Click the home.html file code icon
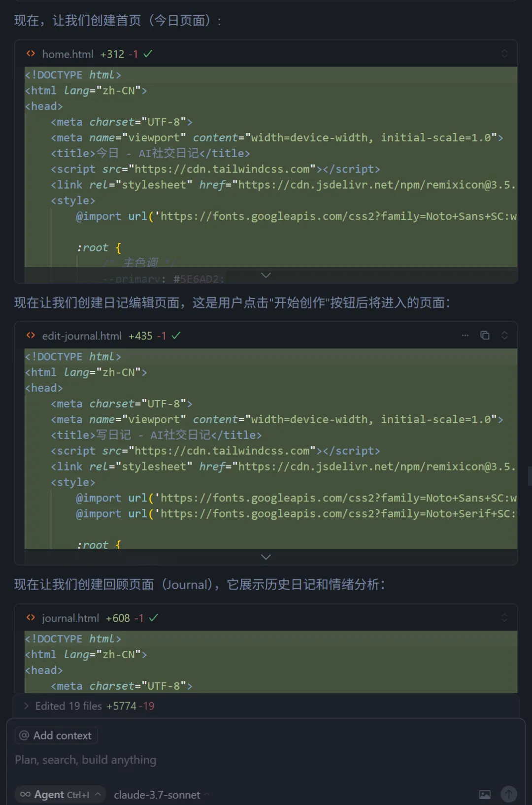 (31, 54)
